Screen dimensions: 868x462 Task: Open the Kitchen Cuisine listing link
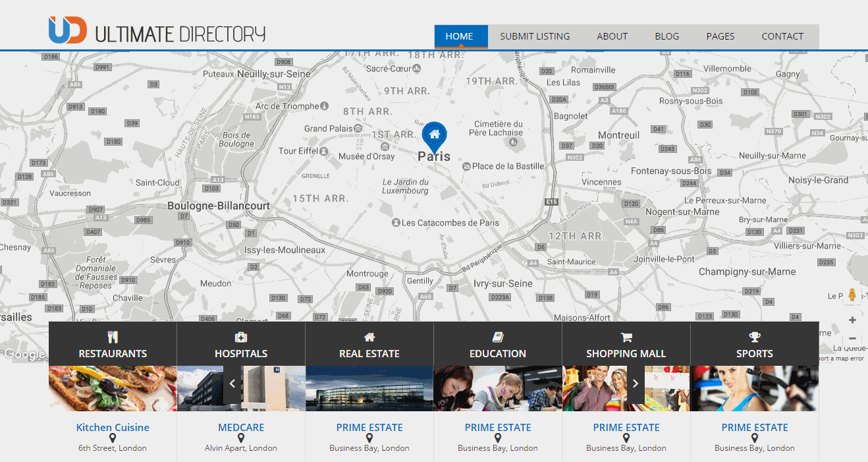pyautogui.click(x=113, y=427)
